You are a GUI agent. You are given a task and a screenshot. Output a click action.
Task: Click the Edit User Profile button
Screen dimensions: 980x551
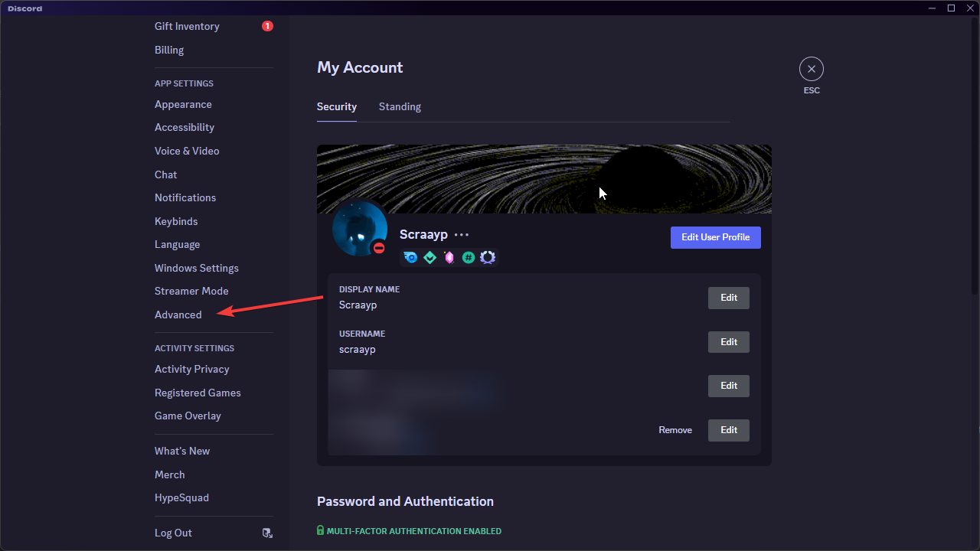[716, 237]
